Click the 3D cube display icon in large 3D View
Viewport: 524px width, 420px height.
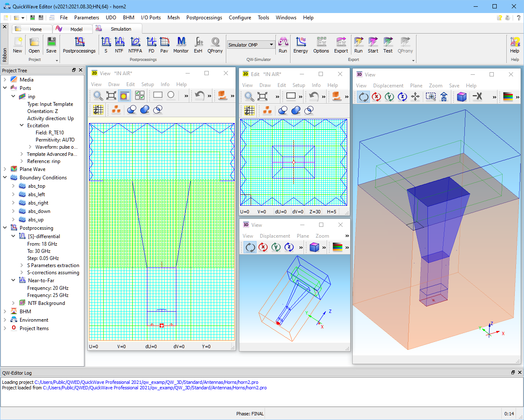pos(462,97)
